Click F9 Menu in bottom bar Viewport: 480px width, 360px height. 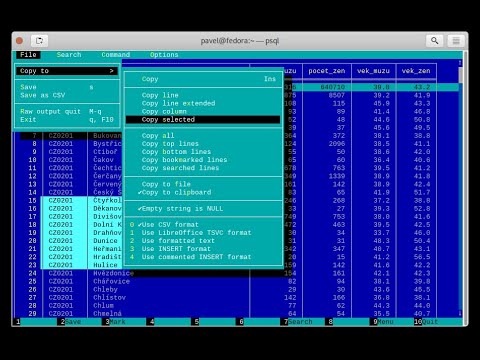[382, 322]
